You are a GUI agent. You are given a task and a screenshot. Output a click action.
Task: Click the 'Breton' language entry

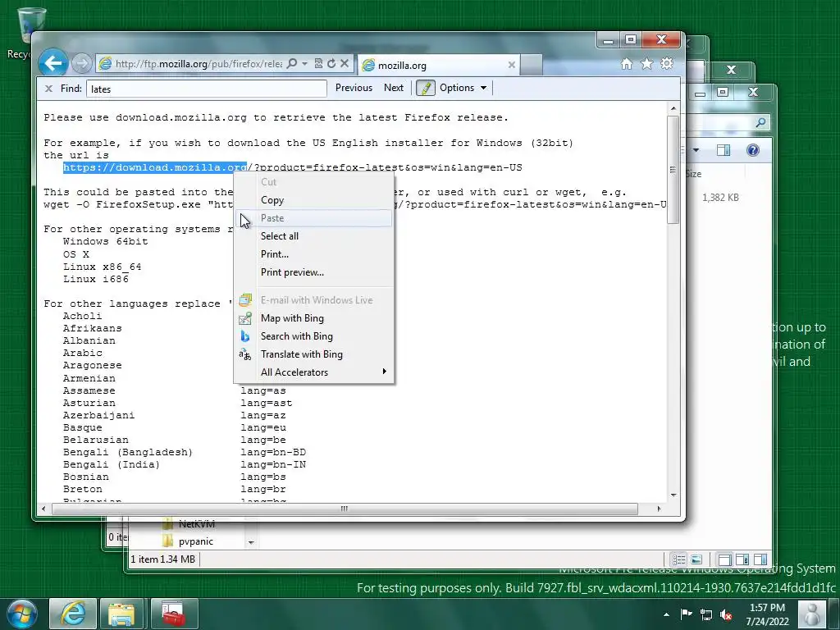point(83,489)
